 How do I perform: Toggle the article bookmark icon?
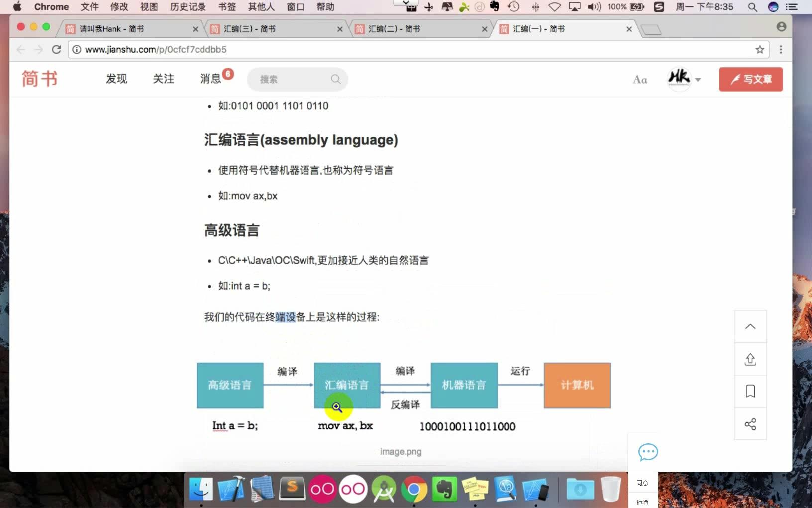750,391
